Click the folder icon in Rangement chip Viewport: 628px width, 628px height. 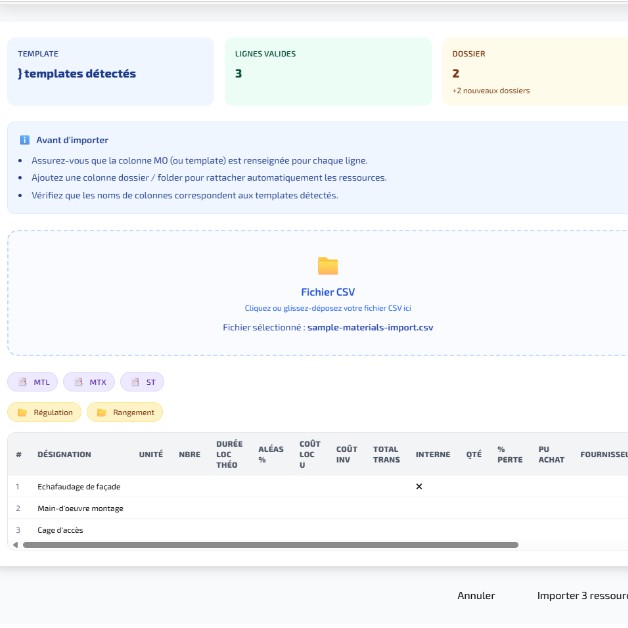click(102, 412)
